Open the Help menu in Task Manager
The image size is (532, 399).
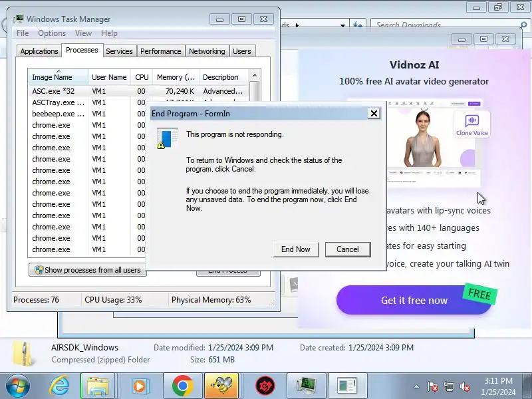click(x=109, y=33)
